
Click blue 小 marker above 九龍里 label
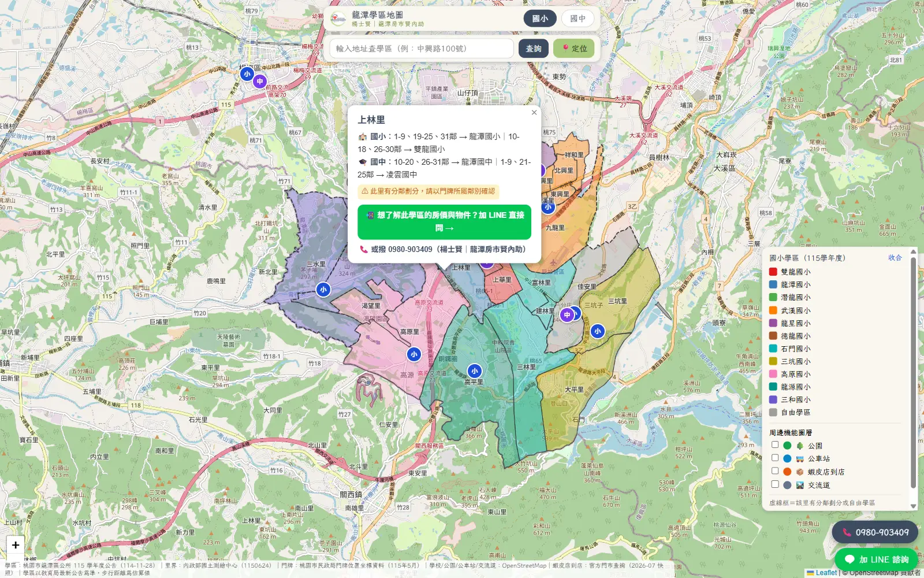click(x=548, y=207)
